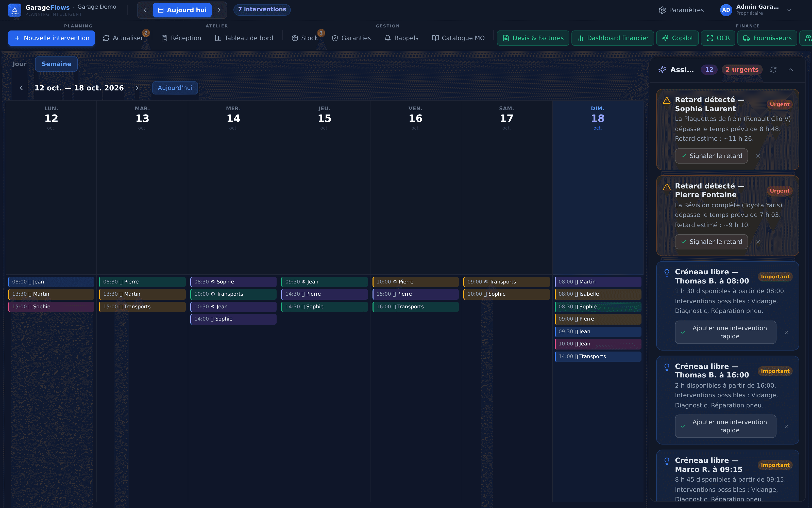Add quick intervention for Thomas B. 08:00

[725, 332]
